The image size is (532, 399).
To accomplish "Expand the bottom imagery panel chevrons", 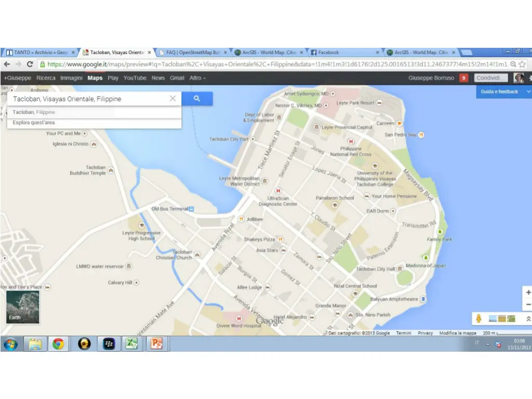I will coord(528,318).
